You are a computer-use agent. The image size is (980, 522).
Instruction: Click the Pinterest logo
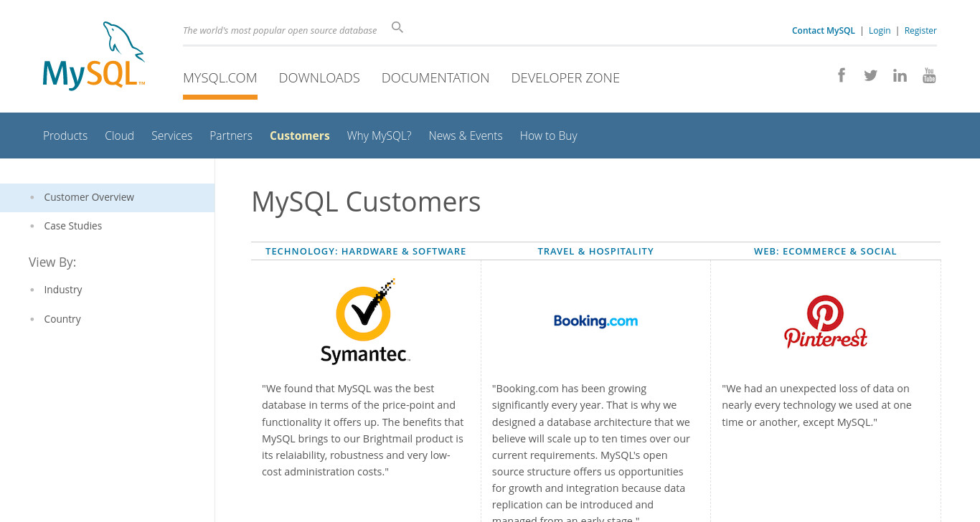825,321
